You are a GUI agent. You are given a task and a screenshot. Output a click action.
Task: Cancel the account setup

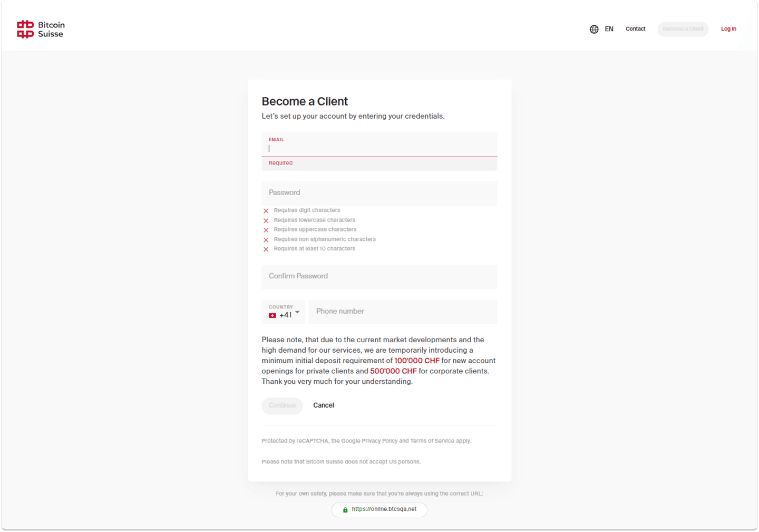pyautogui.click(x=324, y=405)
